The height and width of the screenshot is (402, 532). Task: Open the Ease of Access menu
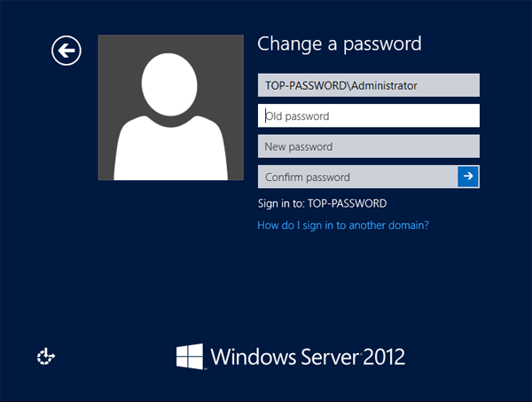click(46, 357)
